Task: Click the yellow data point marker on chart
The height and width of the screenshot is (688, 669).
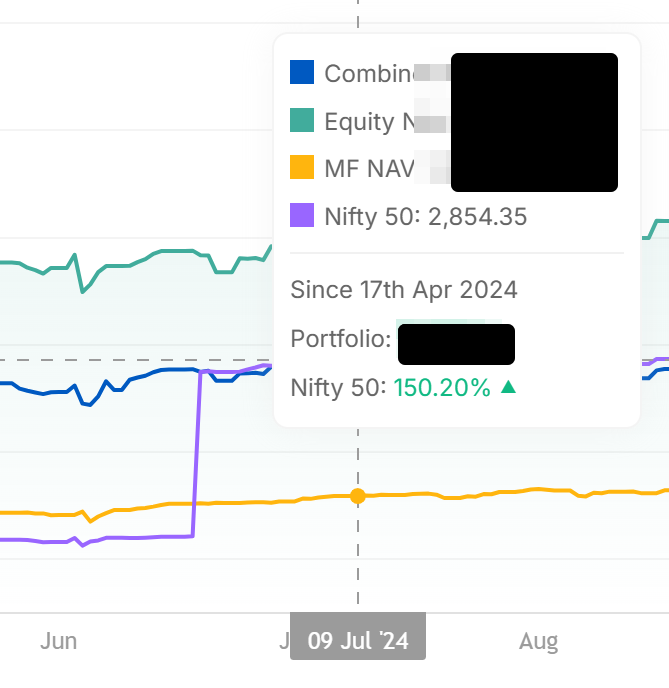Action: (x=358, y=496)
